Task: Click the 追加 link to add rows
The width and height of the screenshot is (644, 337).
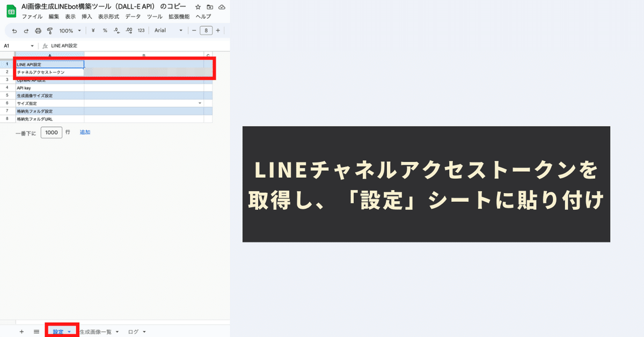Action: point(85,131)
